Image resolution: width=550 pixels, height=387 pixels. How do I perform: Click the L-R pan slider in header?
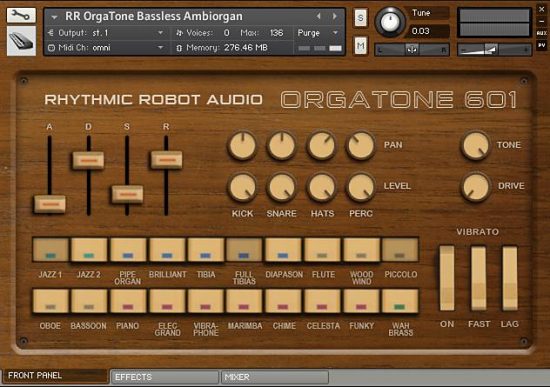click(412, 50)
